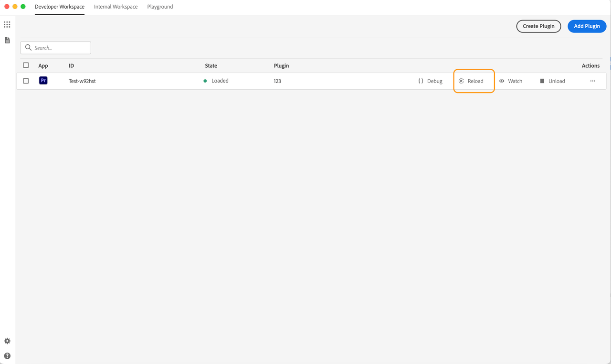Close the window with the red button
This screenshot has width=611, height=364.
(7, 7)
